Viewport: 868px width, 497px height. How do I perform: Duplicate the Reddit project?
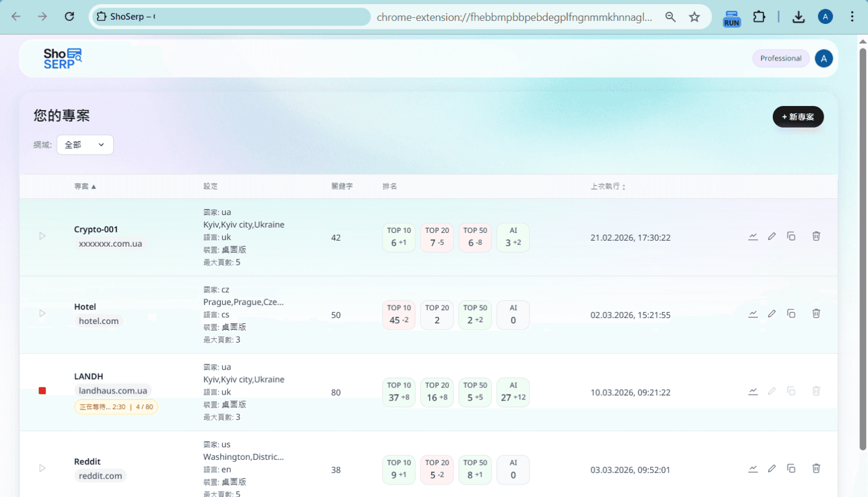(791, 468)
